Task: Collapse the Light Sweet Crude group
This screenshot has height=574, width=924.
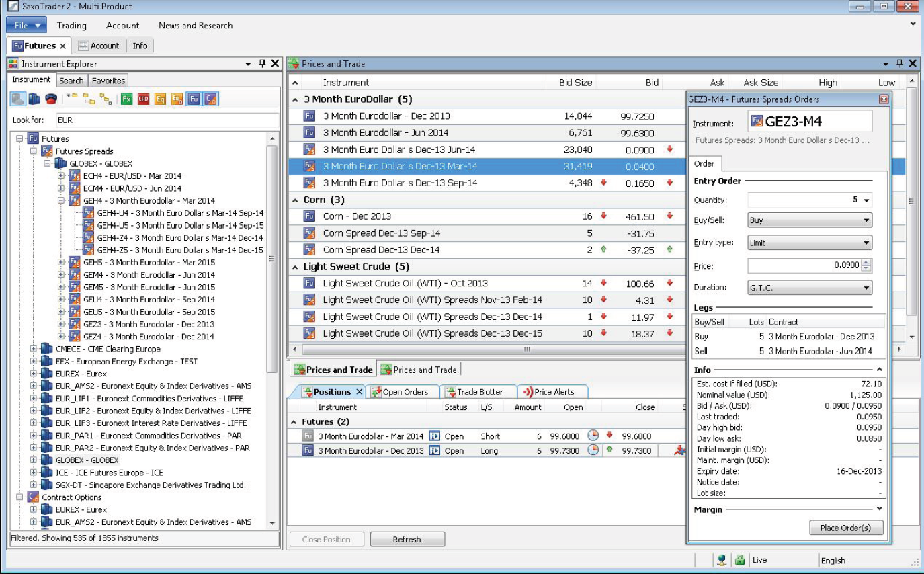Action: pos(296,267)
